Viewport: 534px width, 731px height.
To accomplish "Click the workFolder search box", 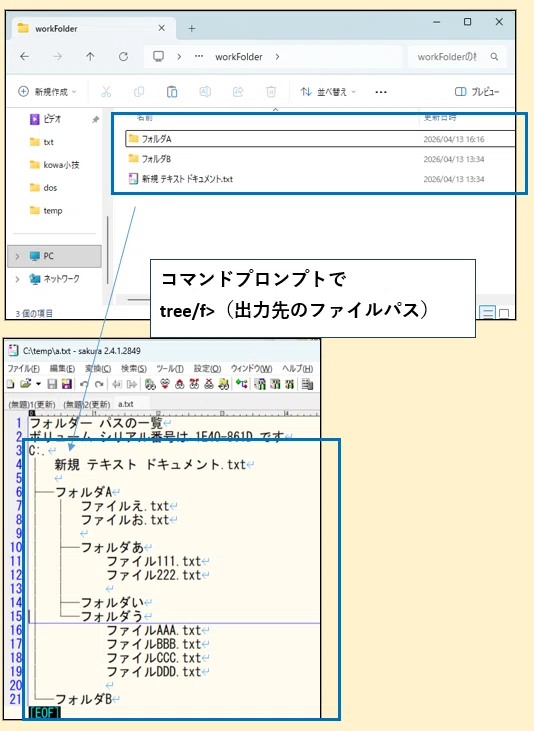I will [x=456, y=57].
